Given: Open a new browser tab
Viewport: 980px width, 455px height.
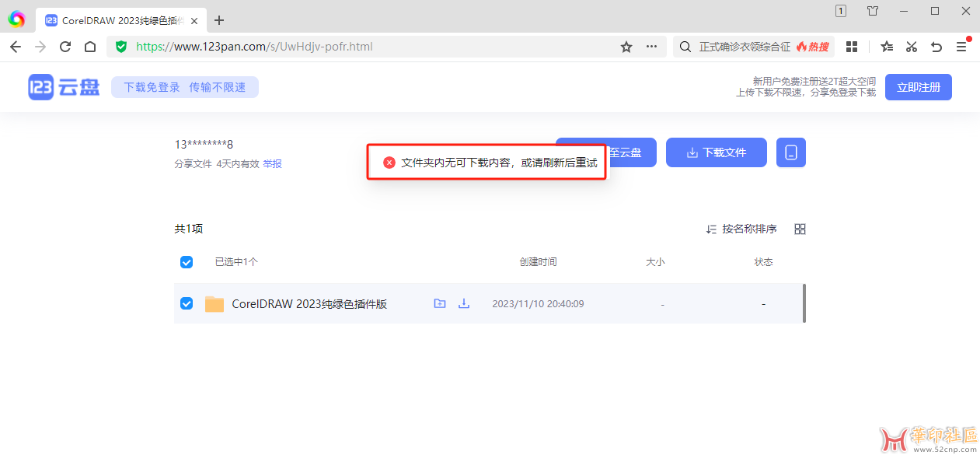Looking at the screenshot, I should 219,20.
